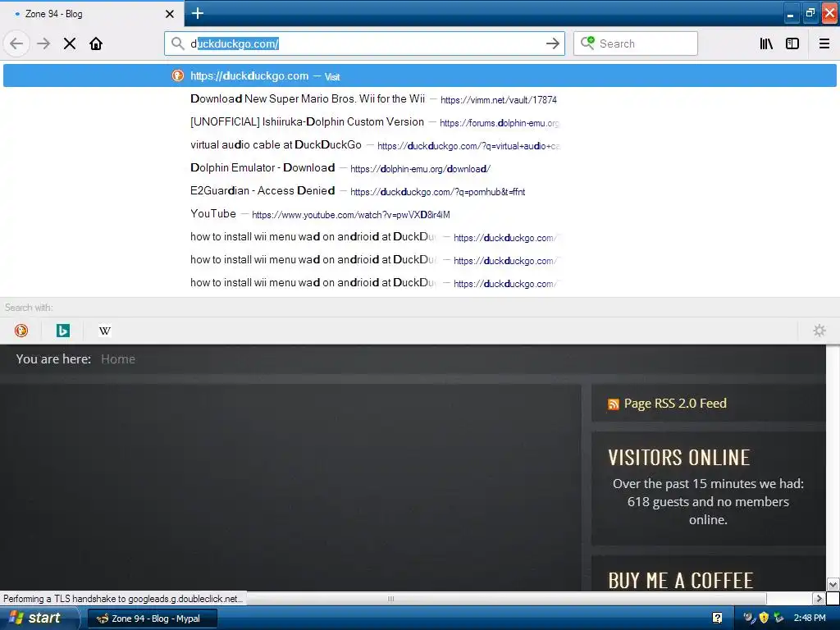Choose Dolphin Emulator - Download suggestion
The width and height of the screenshot is (840, 630).
(420, 168)
